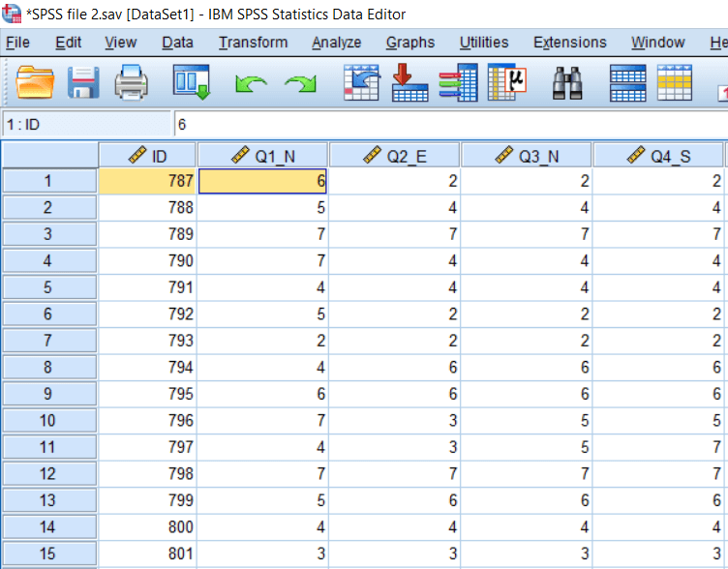The image size is (728, 569).
Task: Go to variable icon with red arrow
Action: [409, 82]
